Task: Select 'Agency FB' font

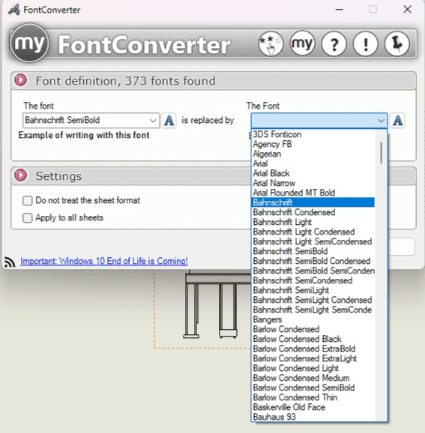Action: click(x=313, y=144)
